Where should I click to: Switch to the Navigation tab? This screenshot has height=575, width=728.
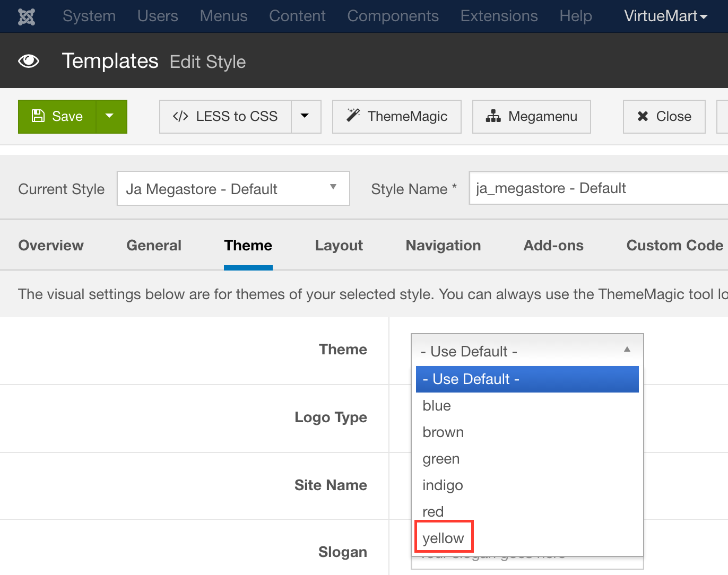[x=443, y=245]
